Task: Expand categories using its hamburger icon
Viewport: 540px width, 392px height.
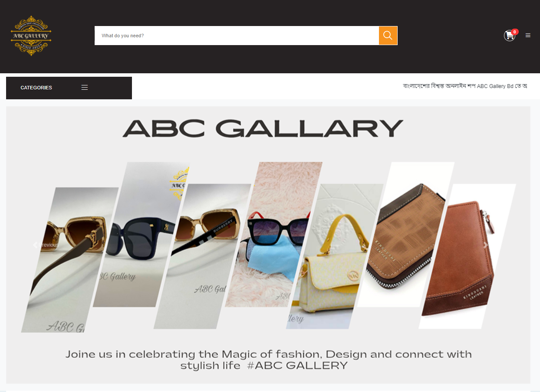Action: pyautogui.click(x=85, y=88)
